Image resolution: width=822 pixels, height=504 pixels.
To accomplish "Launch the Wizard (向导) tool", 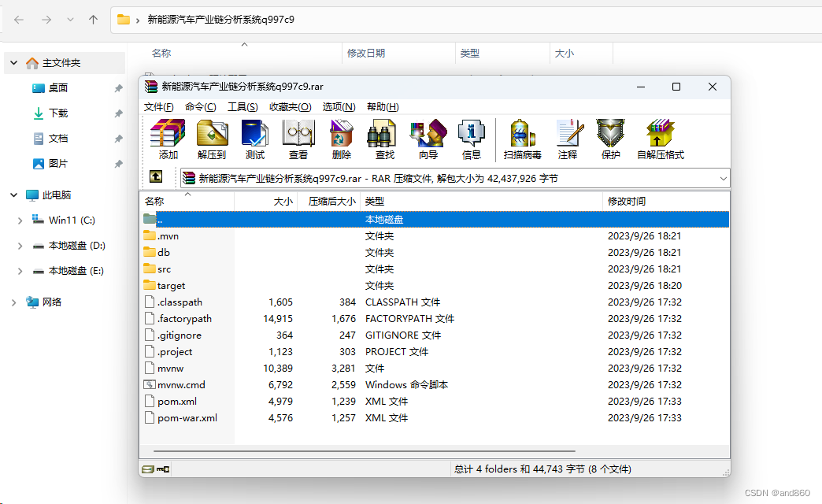I will pos(428,139).
